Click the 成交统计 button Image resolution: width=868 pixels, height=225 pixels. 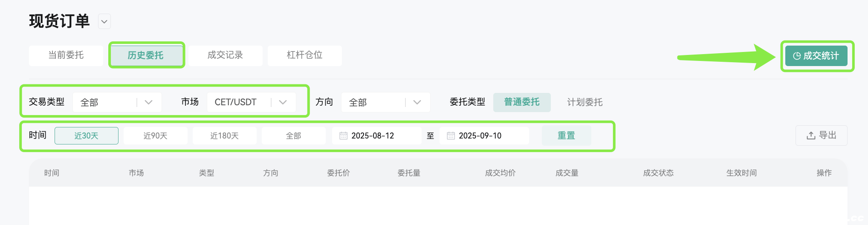(816, 56)
